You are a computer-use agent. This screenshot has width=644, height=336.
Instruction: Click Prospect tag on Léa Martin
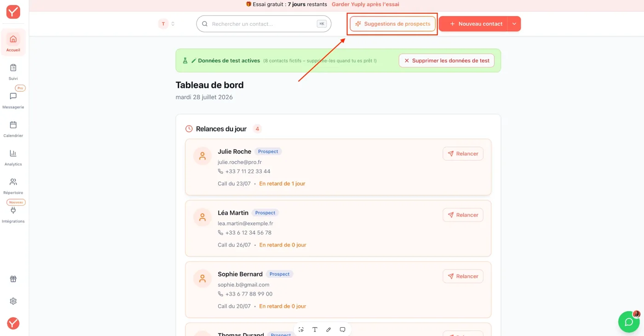(265, 213)
